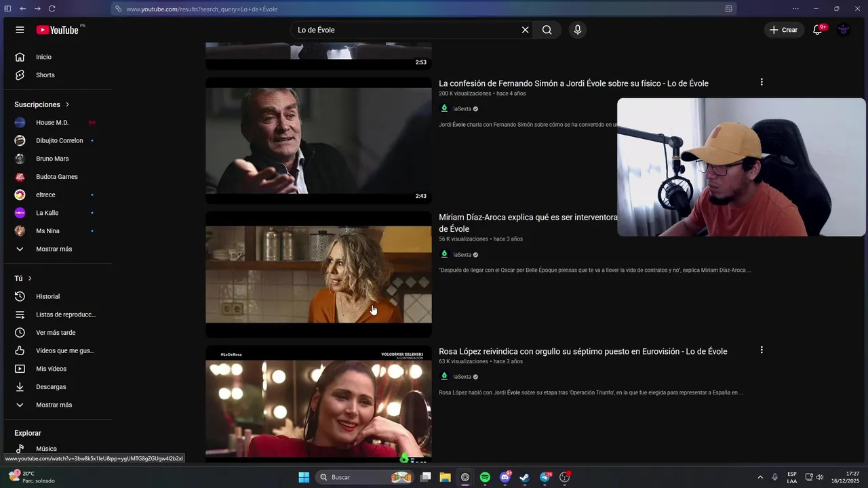868x488 pixels.
Task: Open the Windows Start menu
Action: pos(304,477)
